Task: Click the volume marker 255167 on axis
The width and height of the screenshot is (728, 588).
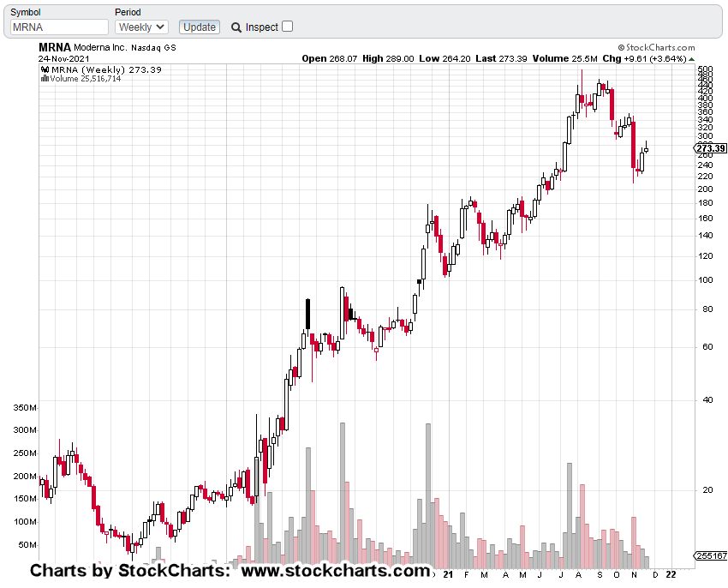Action: click(x=711, y=556)
